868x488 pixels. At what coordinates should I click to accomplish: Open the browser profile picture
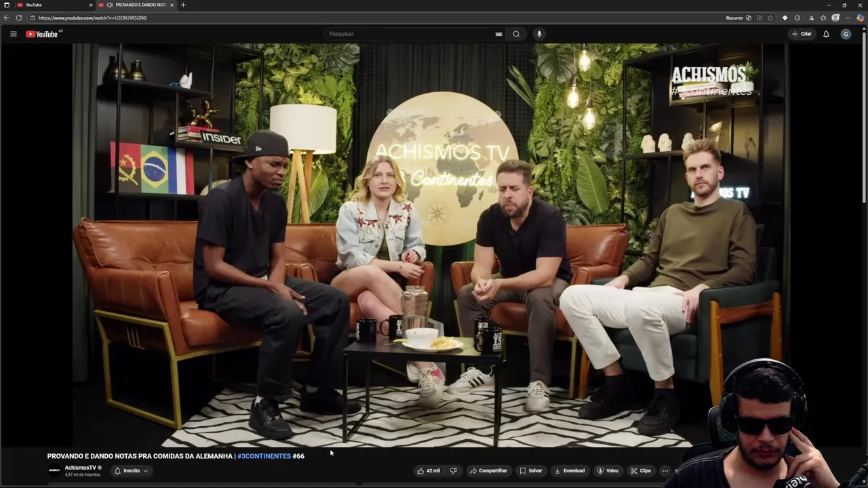coord(835,18)
